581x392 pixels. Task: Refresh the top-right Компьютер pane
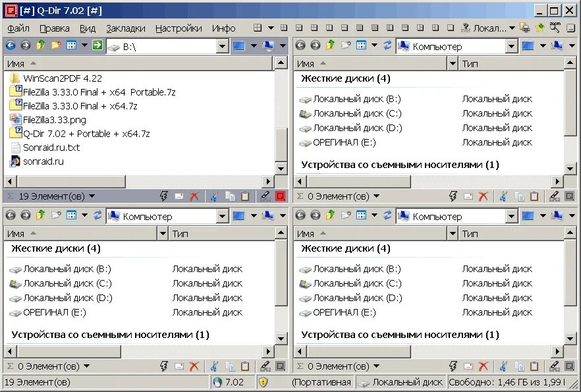tap(387, 45)
